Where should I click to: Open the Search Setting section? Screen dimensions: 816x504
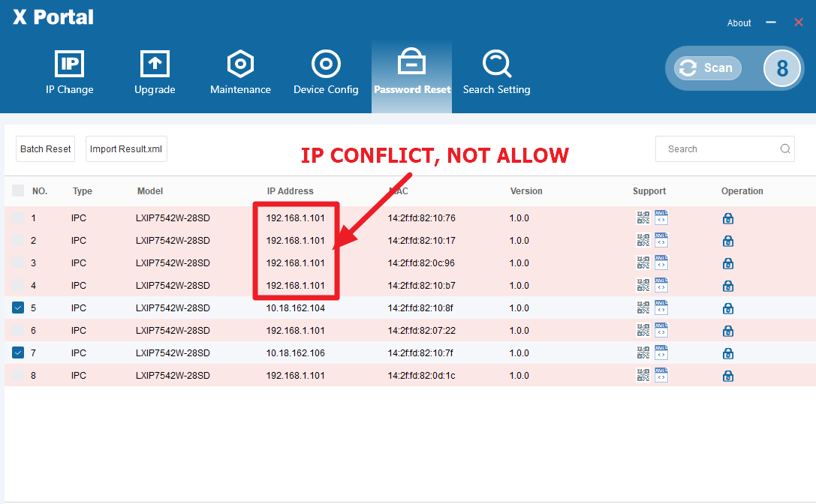point(496,73)
